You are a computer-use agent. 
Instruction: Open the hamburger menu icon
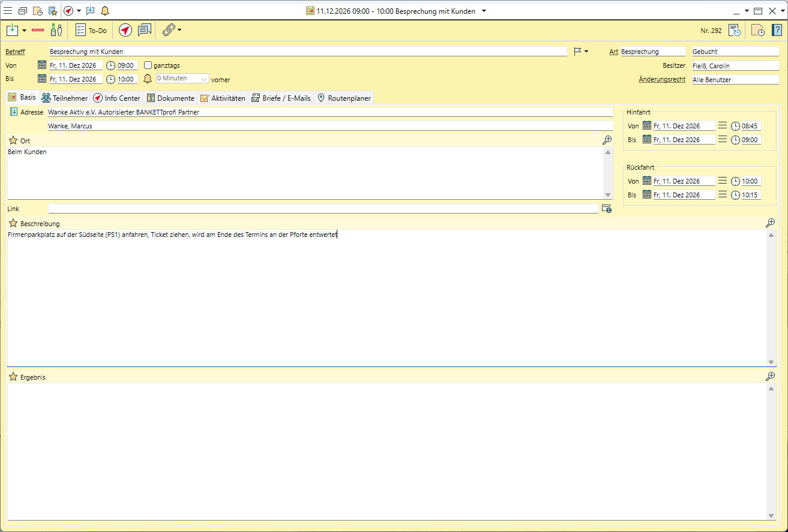[x=8, y=11]
